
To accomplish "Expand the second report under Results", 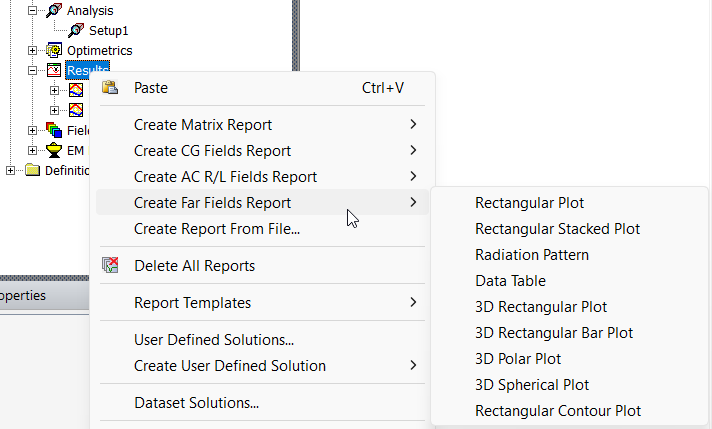I will point(54,110).
